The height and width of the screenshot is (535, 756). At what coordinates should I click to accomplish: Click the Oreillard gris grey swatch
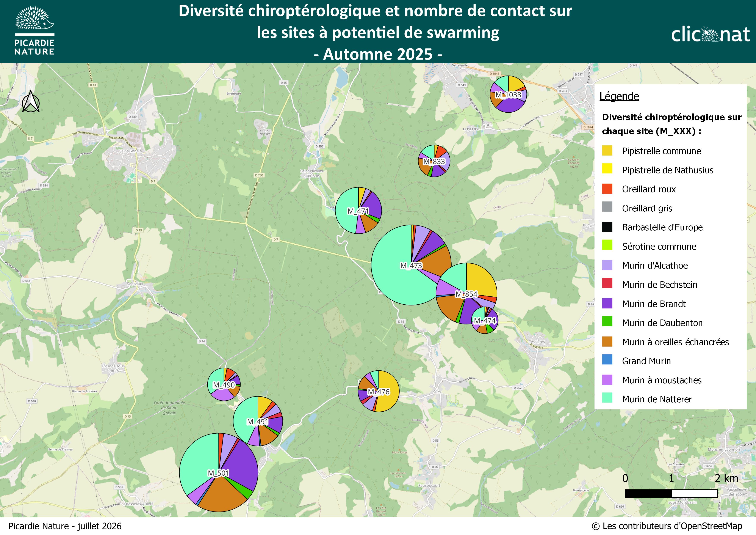[607, 207]
